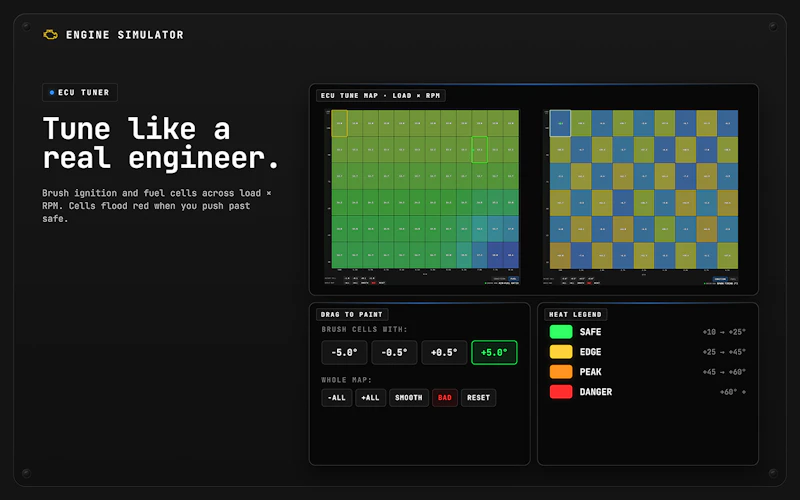This screenshot has height=500, width=800.
Task: Select the highlighted +5.0° brush value
Action: click(494, 353)
